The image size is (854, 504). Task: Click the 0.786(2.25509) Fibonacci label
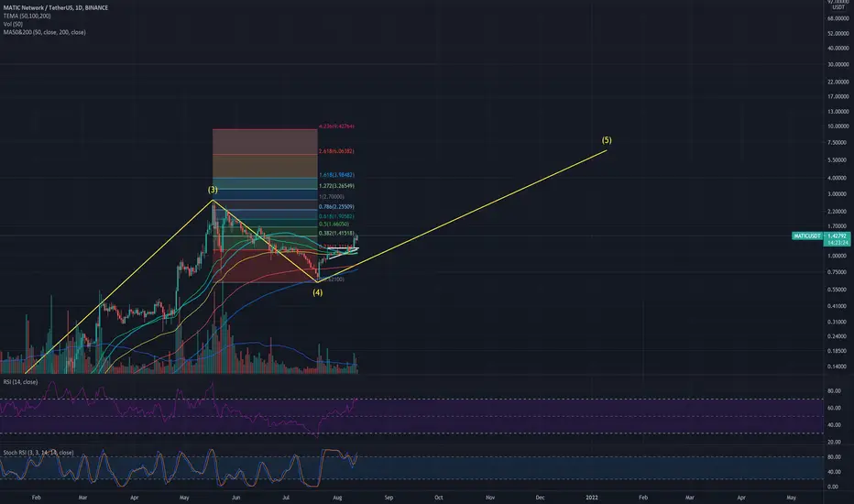point(336,207)
